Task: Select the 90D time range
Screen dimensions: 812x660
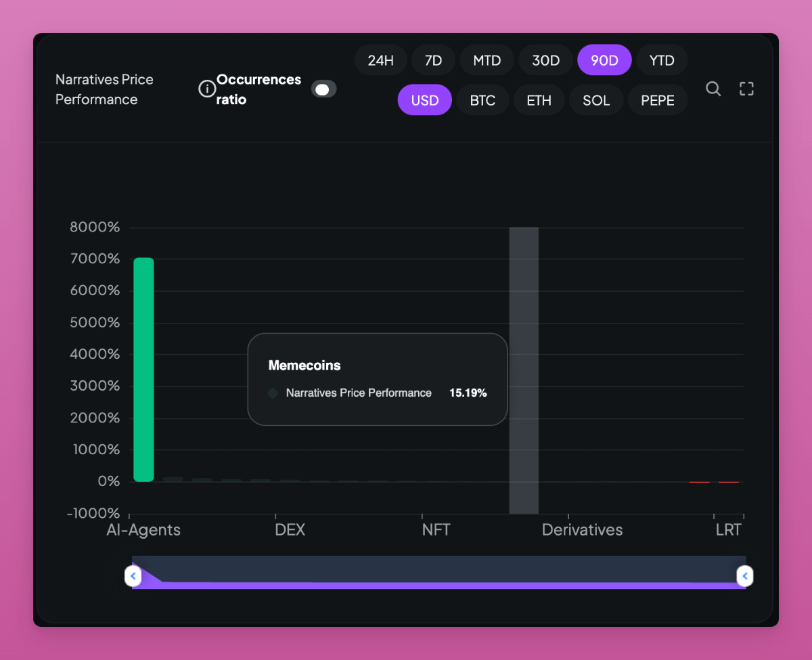Action: click(604, 60)
